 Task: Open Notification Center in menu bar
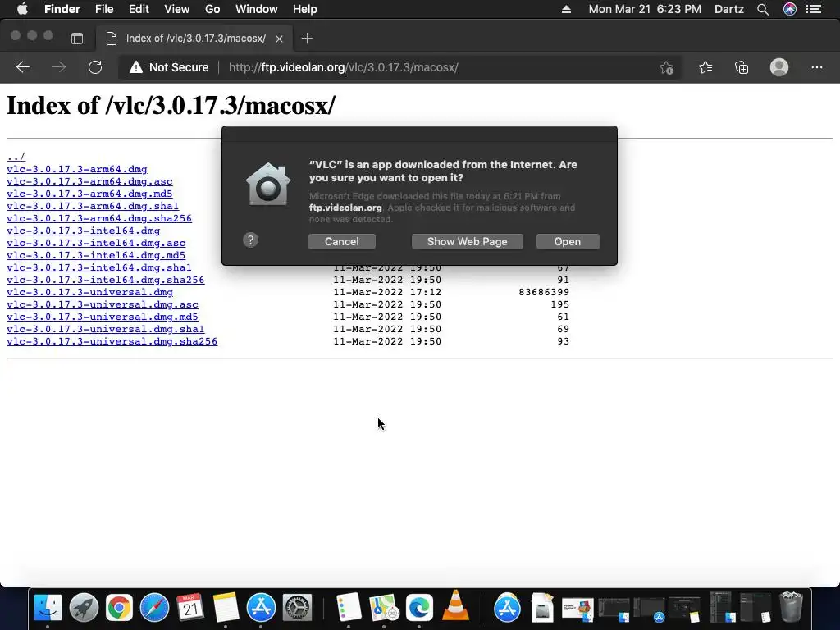click(x=814, y=9)
